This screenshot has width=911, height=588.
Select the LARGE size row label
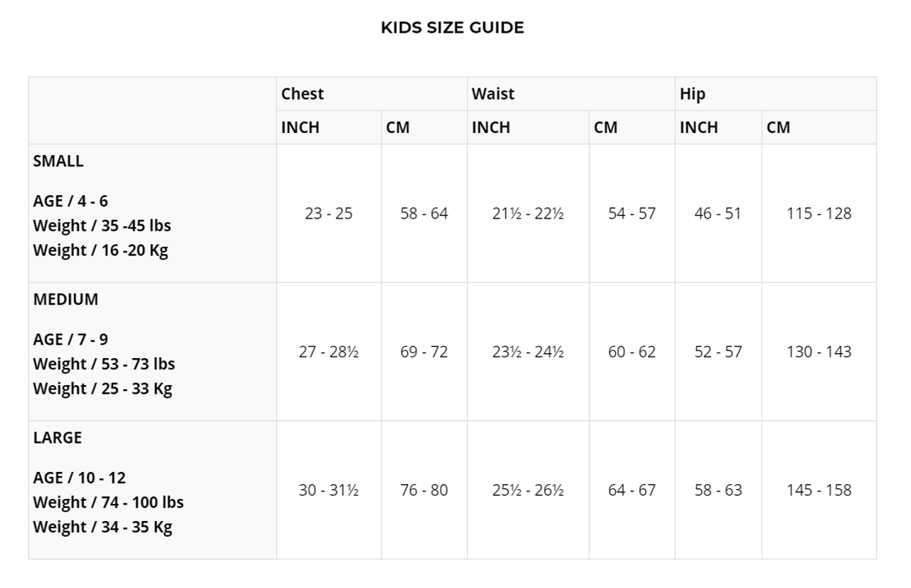58,438
